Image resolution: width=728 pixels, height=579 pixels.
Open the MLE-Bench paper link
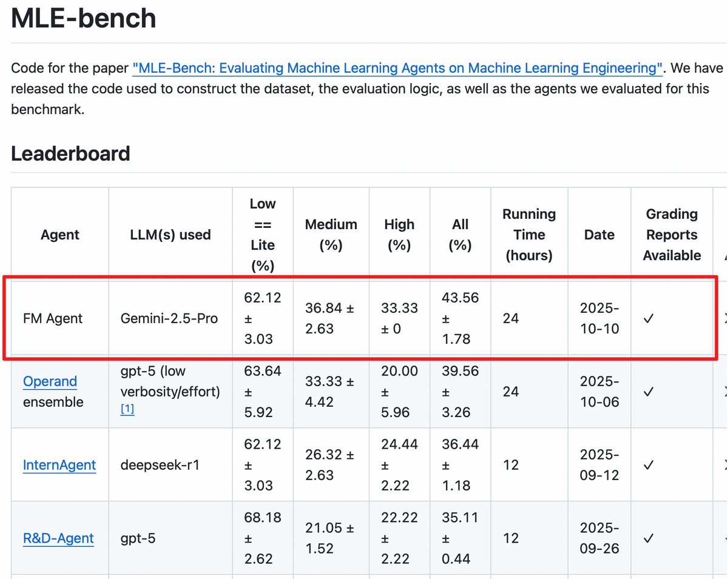pyautogui.click(x=398, y=68)
